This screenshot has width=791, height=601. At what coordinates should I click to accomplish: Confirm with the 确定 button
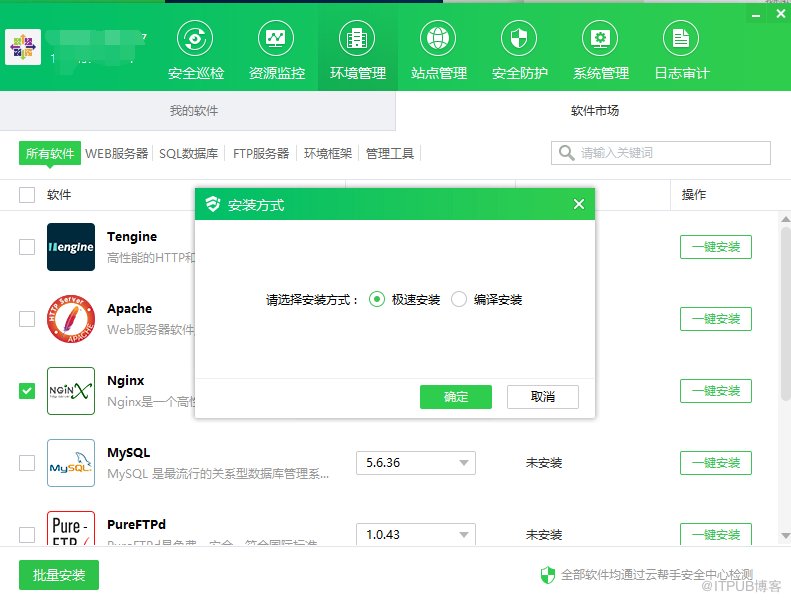(456, 397)
